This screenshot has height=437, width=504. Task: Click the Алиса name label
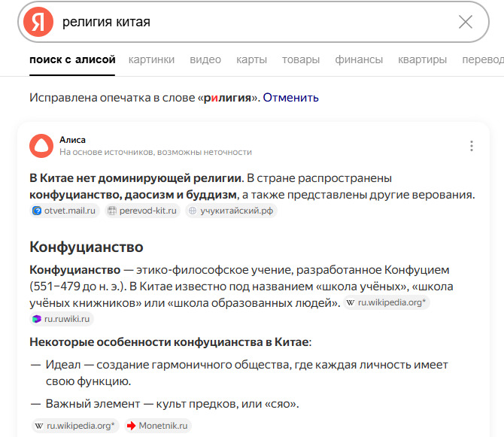(72, 140)
